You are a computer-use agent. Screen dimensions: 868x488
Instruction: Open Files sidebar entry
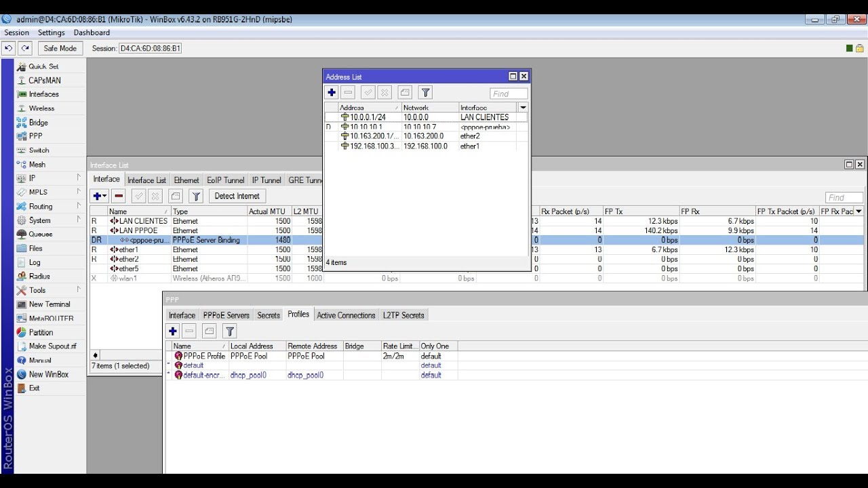[x=35, y=249]
